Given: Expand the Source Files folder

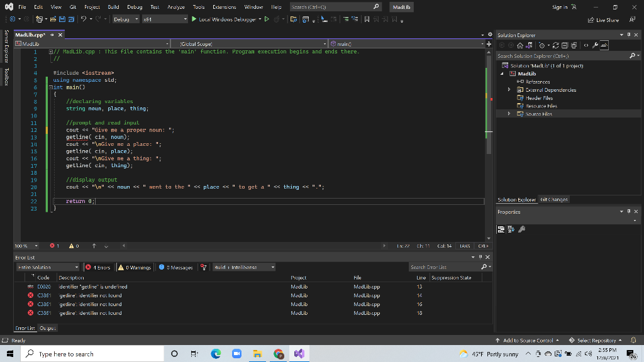Looking at the screenshot, I should (x=509, y=114).
